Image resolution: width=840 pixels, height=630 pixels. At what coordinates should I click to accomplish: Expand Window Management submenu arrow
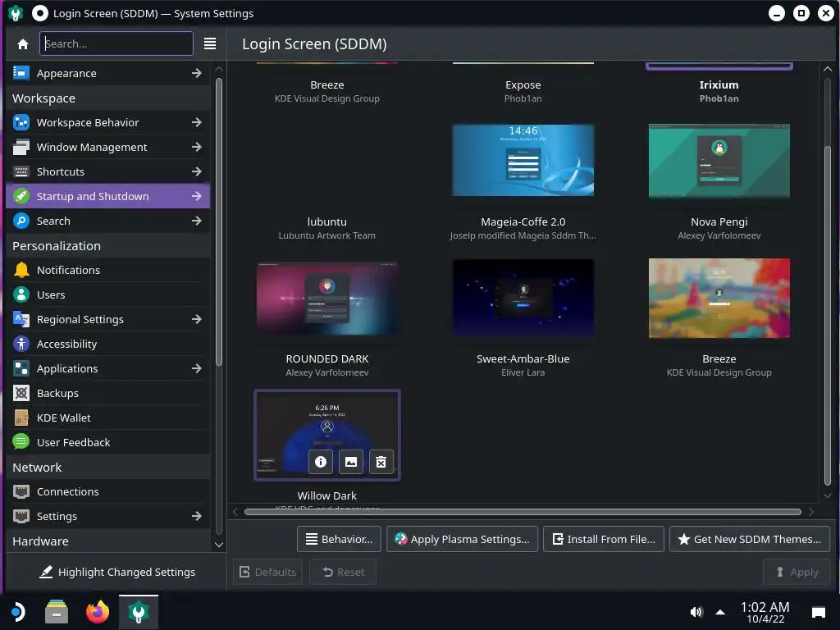[197, 147]
